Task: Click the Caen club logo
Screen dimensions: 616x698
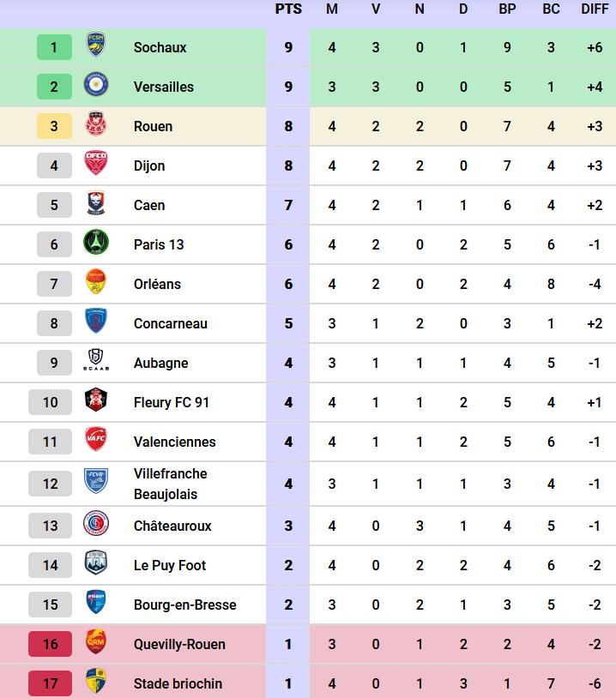Action: (x=95, y=205)
